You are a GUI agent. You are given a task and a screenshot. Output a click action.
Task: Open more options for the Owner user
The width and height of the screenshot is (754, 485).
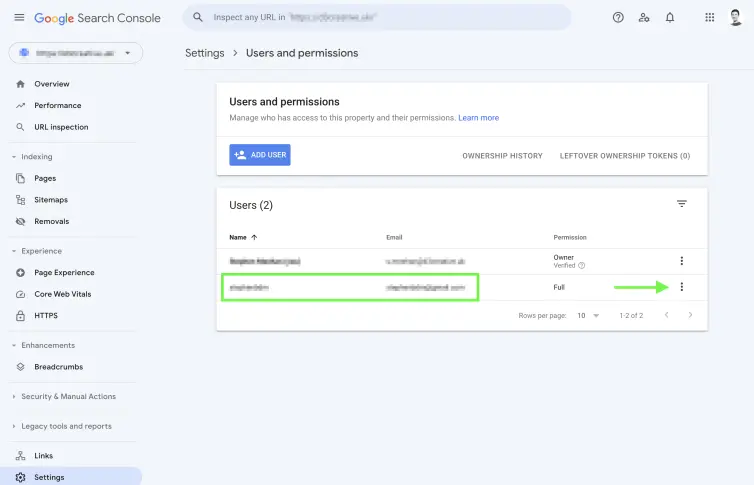(x=682, y=261)
